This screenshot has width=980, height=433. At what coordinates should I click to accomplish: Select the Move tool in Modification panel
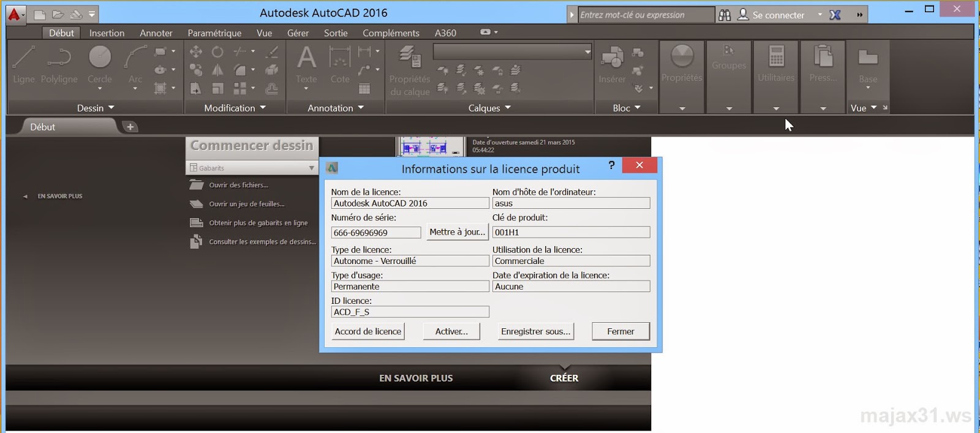(x=196, y=51)
